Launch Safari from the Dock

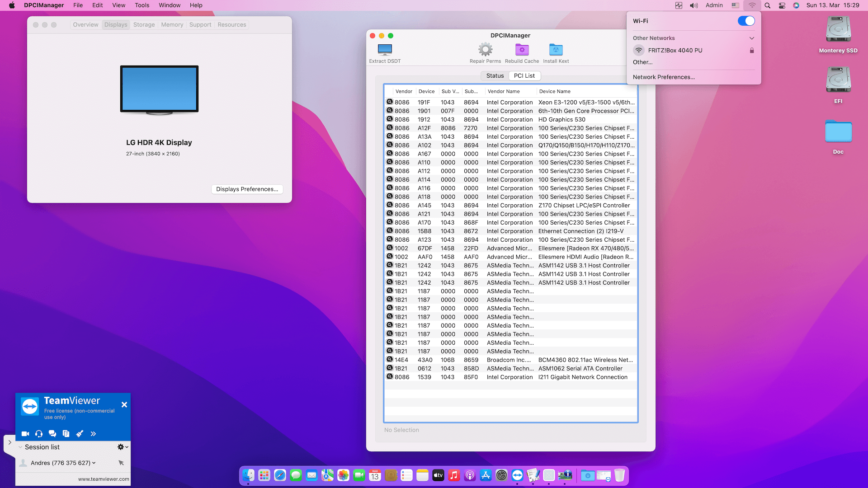(280, 475)
